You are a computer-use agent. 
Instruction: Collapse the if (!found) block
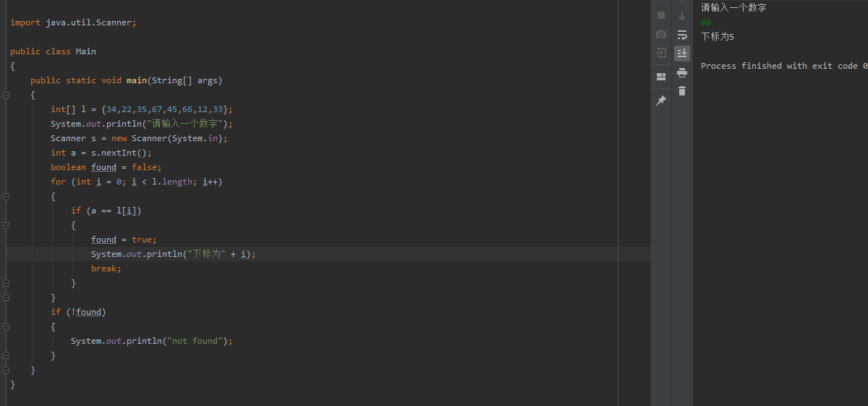click(x=6, y=326)
